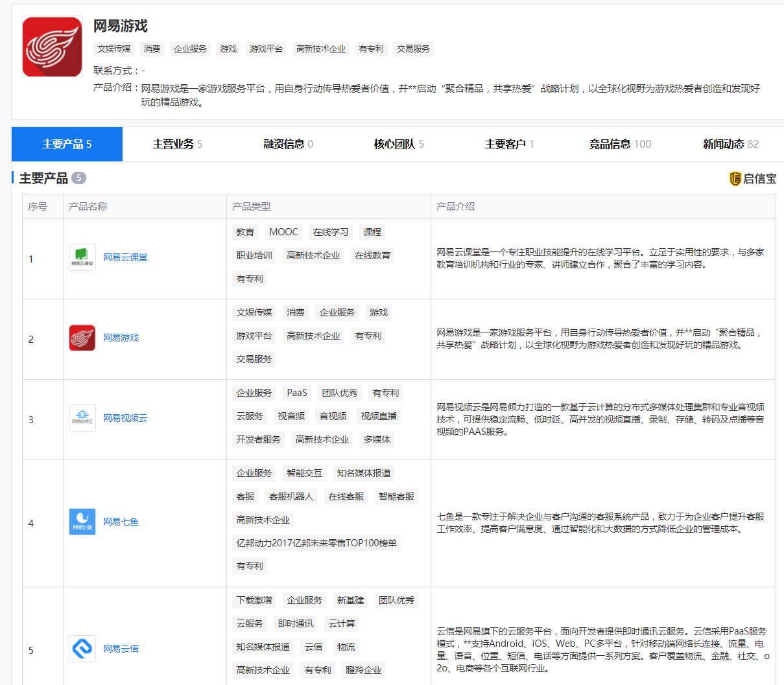Click the 在线客服 tag
Viewport: 784px width, 685px height.
pos(346,496)
